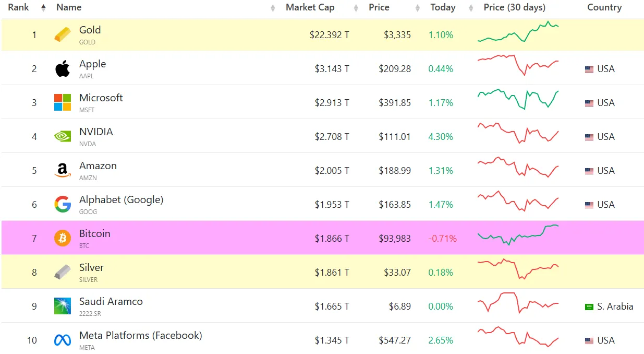Click NVIDIA's 4.30% daily change
This screenshot has height=354, width=644.
pos(441,137)
